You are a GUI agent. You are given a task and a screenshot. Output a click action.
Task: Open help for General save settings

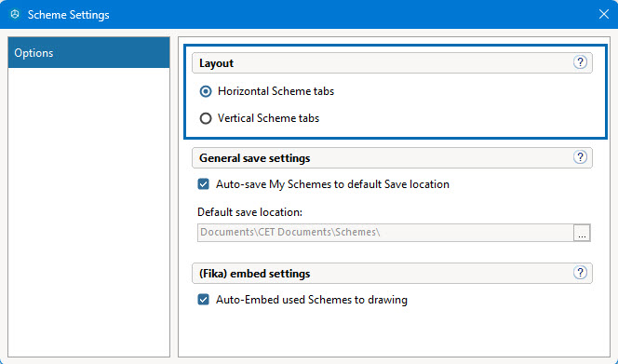click(x=580, y=157)
